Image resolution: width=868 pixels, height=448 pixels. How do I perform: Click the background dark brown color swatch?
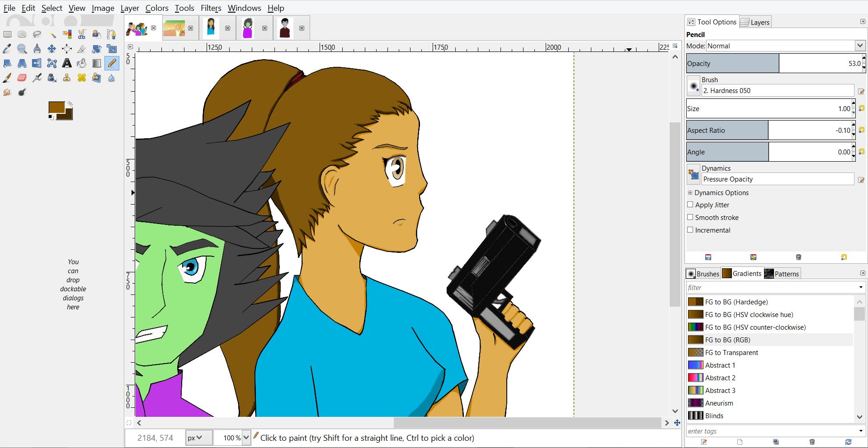tap(67, 115)
